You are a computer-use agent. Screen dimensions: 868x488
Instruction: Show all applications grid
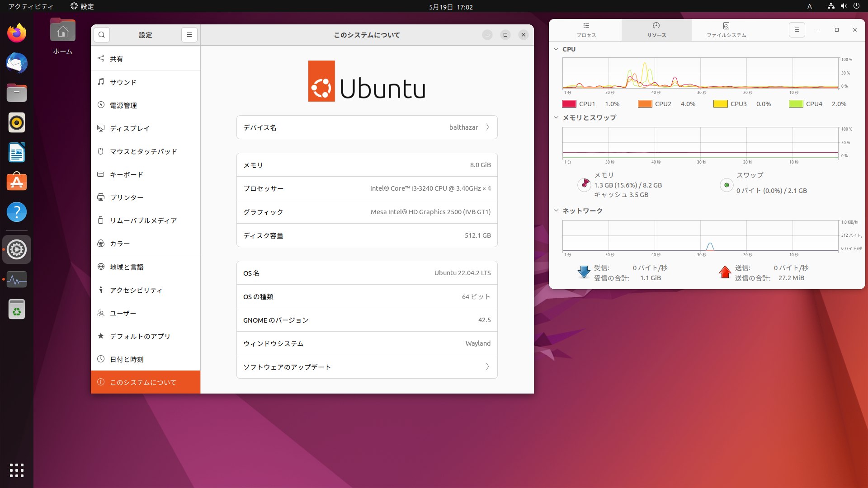17,470
